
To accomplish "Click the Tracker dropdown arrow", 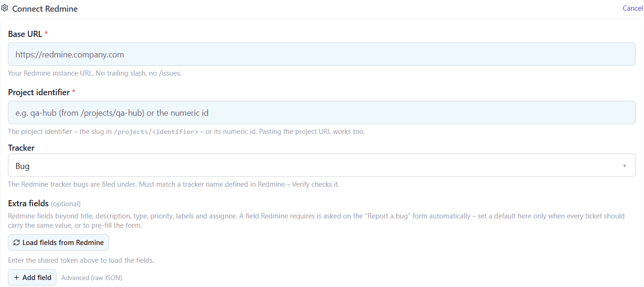I will click(624, 166).
